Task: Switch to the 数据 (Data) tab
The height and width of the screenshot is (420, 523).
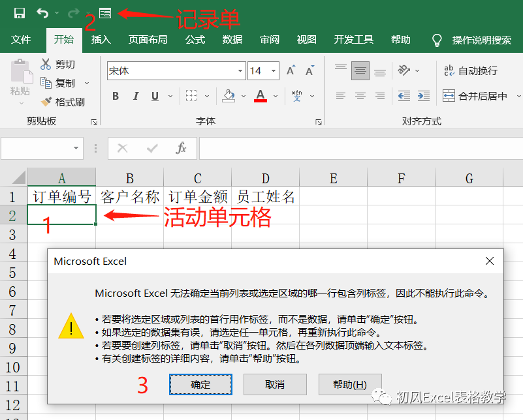Action: coord(232,40)
